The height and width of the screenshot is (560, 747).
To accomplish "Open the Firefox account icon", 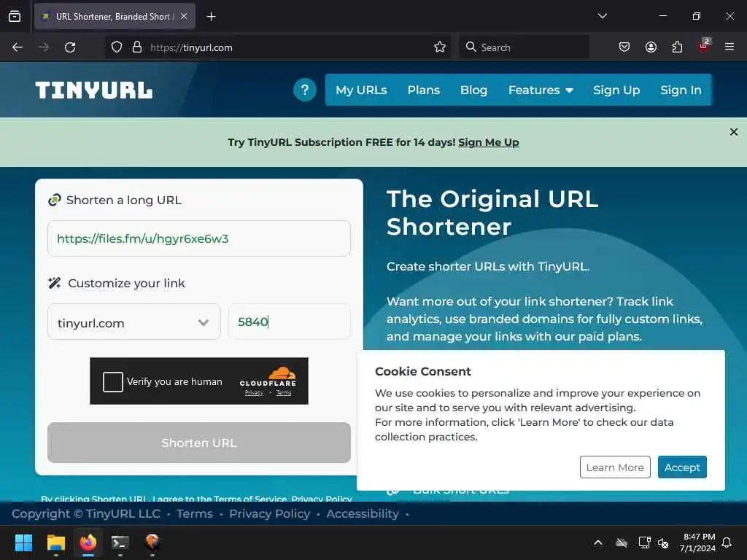I will [651, 47].
